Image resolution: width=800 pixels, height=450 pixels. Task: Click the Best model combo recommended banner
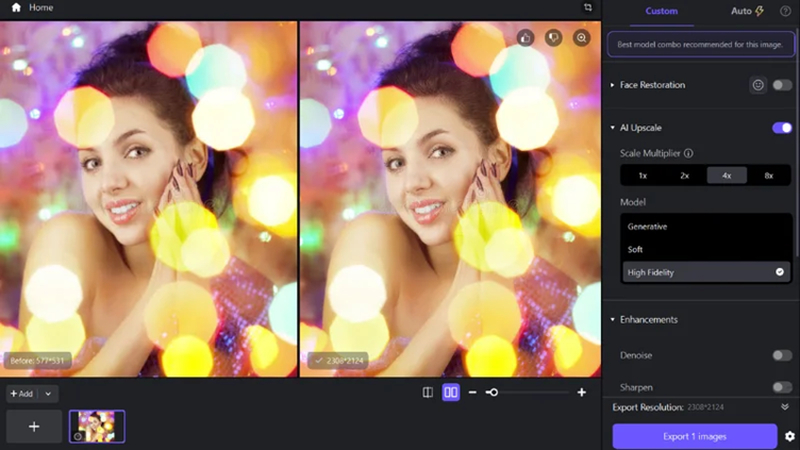tap(701, 44)
